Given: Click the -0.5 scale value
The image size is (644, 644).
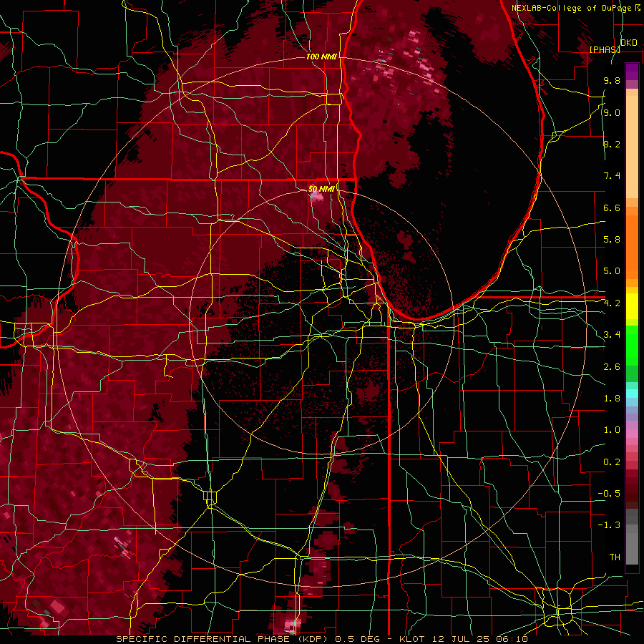Looking at the screenshot, I should (x=609, y=494).
